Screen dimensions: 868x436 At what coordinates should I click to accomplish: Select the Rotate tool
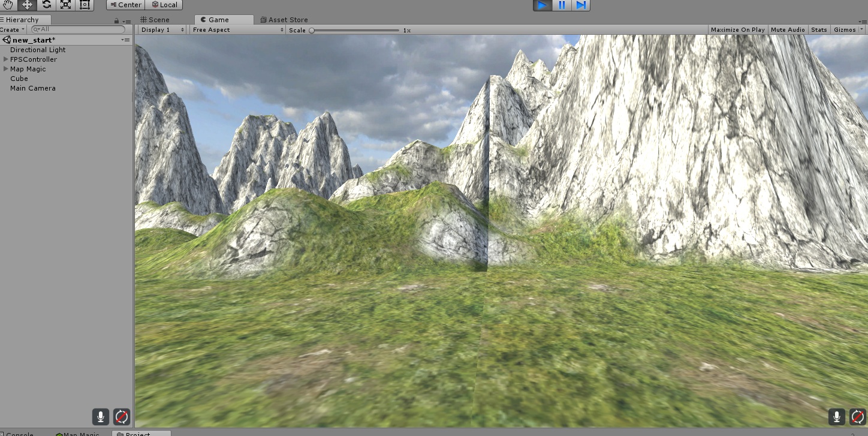(46, 5)
